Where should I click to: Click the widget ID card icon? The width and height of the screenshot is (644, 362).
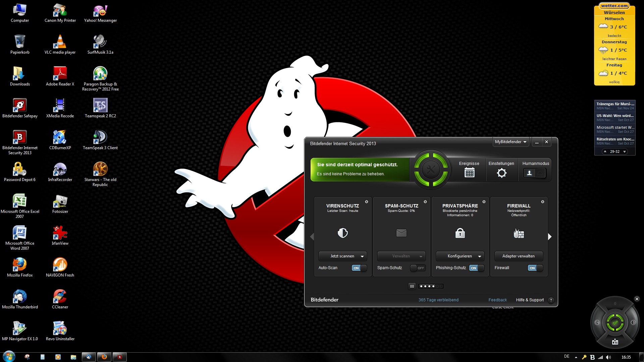coord(615,342)
